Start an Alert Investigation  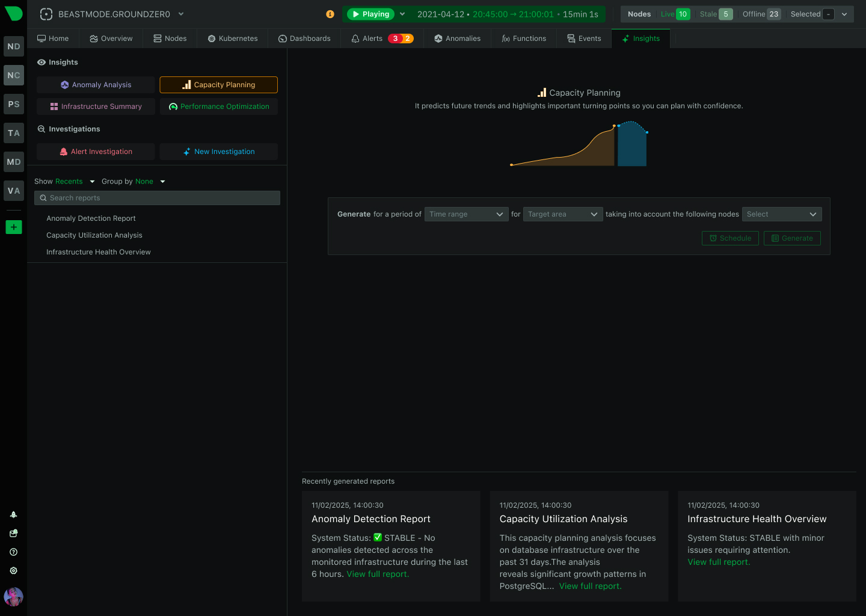pos(95,151)
